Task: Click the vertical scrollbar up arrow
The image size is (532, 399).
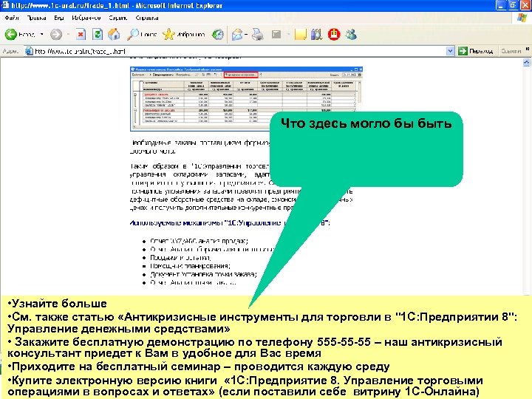Action: (526, 62)
